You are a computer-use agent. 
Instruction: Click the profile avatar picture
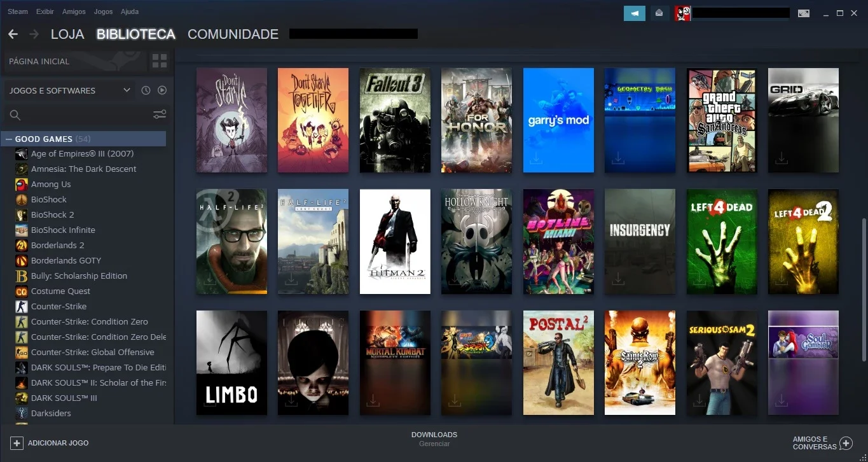coord(682,13)
